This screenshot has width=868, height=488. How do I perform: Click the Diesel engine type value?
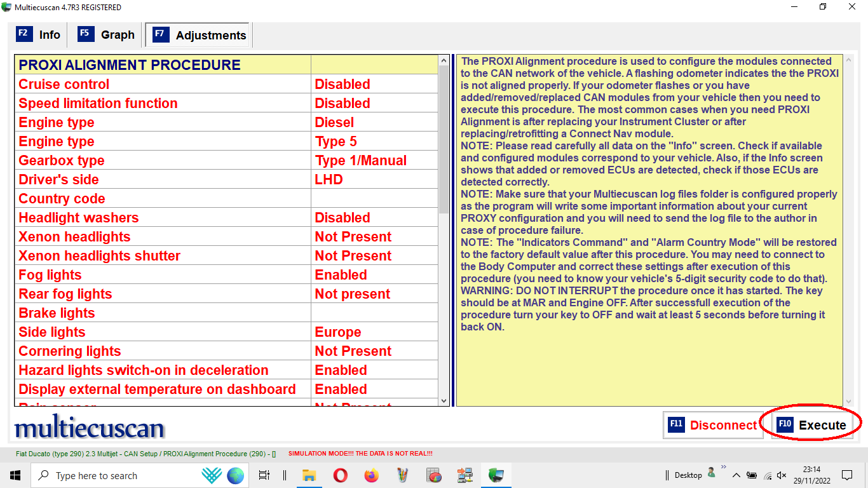[x=334, y=122]
